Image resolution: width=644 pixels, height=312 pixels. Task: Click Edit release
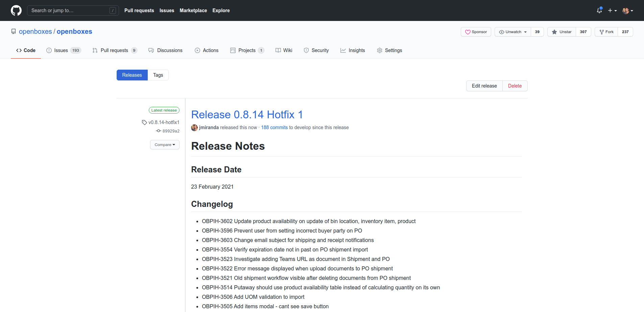[x=484, y=86]
